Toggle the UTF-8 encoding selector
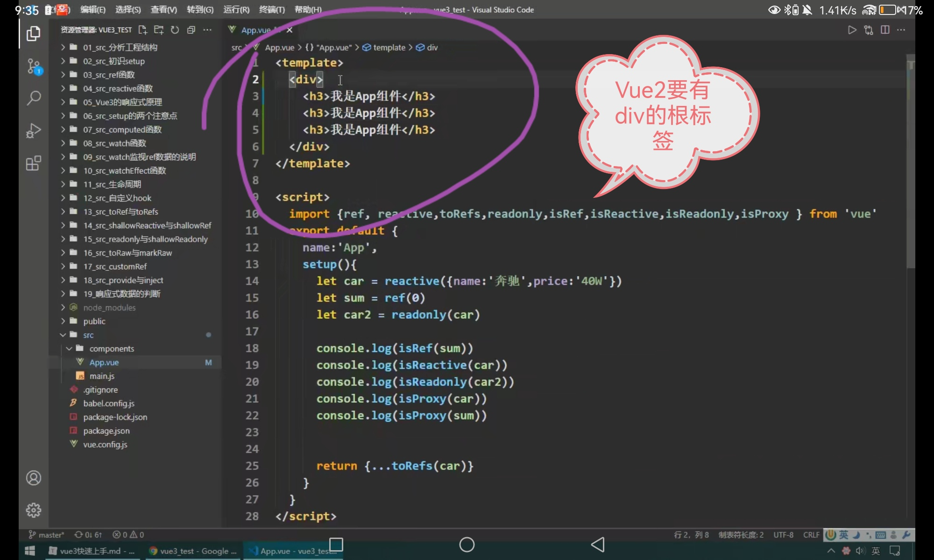This screenshot has height=560, width=934. tap(783, 535)
